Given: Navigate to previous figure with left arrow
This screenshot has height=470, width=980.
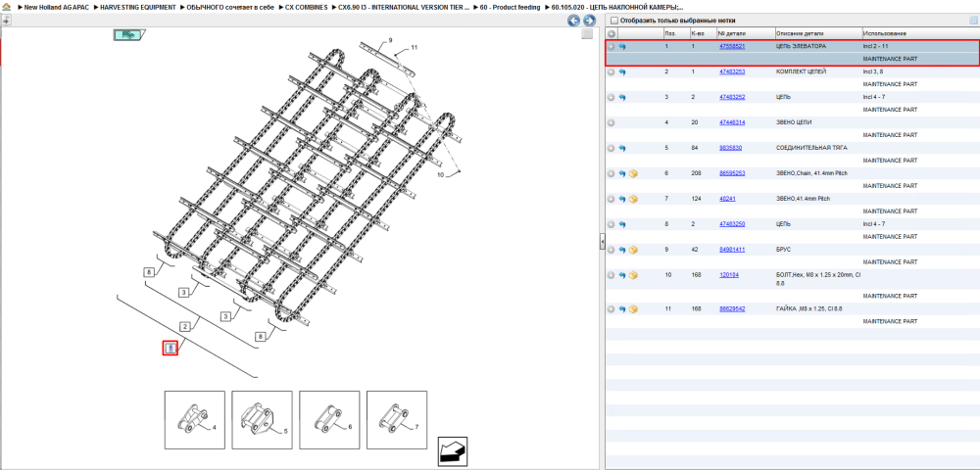Looking at the screenshot, I should click(573, 21).
